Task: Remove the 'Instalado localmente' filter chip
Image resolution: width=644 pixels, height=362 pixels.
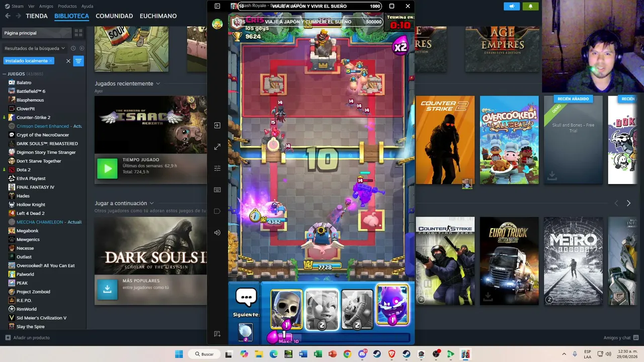Action: 51,61
